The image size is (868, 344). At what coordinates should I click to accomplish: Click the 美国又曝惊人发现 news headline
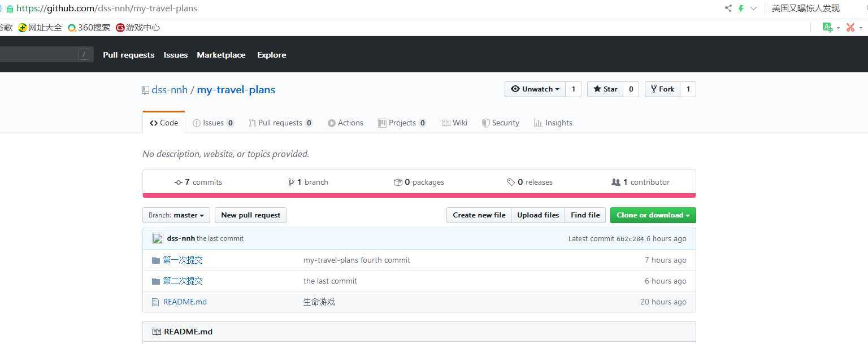[x=806, y=8]
